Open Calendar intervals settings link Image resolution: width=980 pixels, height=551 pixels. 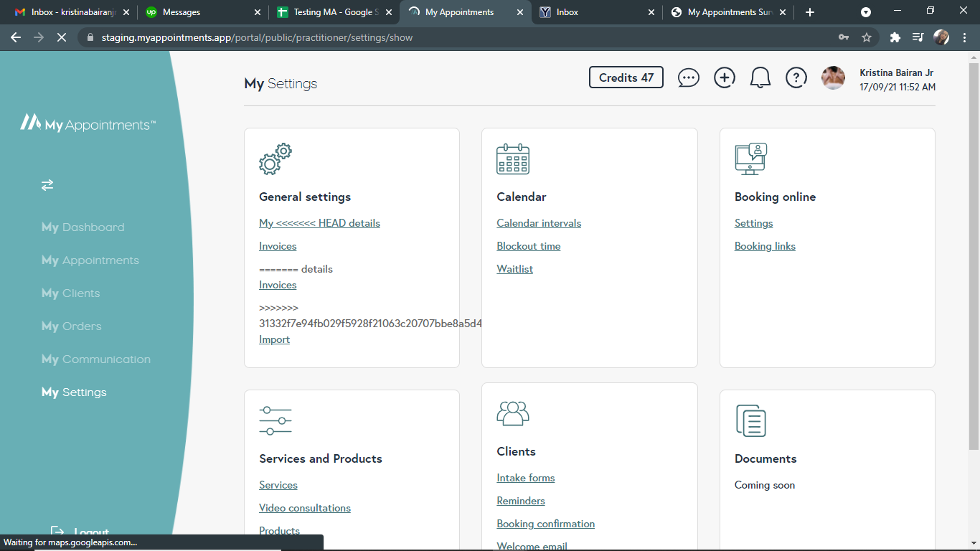tap(539, 223)
